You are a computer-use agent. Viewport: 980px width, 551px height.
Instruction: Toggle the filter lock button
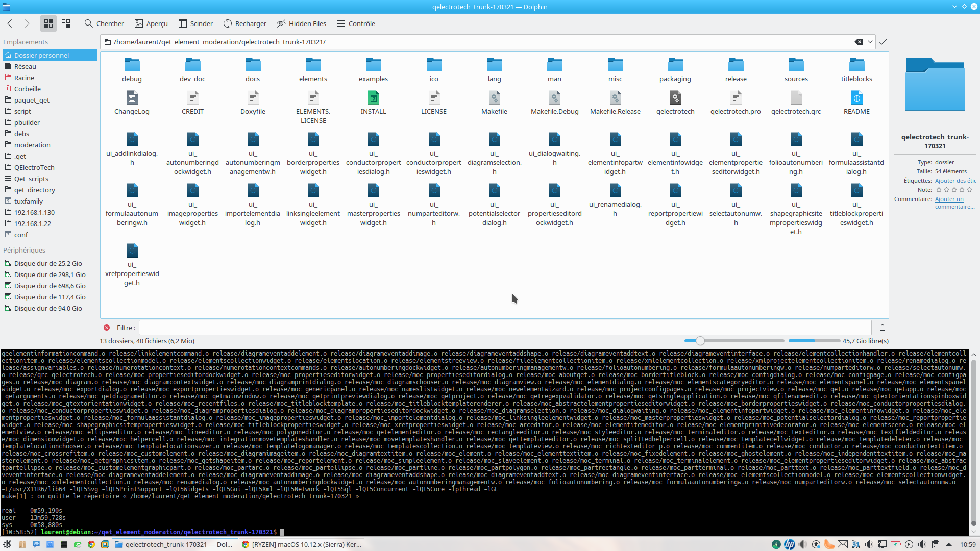882,328
